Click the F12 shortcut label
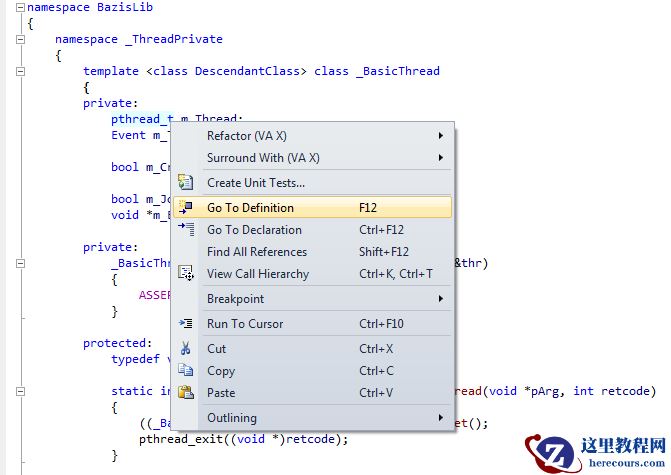Viewport: 671px width, 475px height. pos(368,208)
